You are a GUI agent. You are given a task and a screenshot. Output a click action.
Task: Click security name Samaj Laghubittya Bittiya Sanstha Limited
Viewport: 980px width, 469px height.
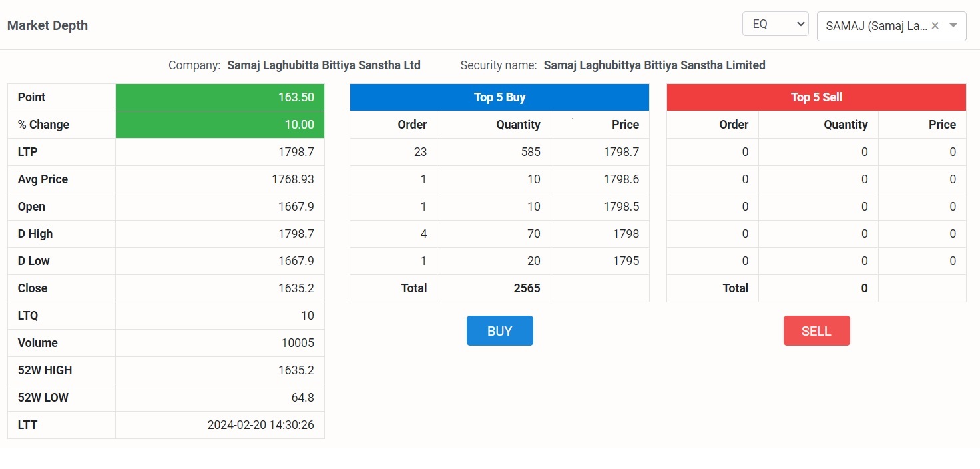pos(654,65)
